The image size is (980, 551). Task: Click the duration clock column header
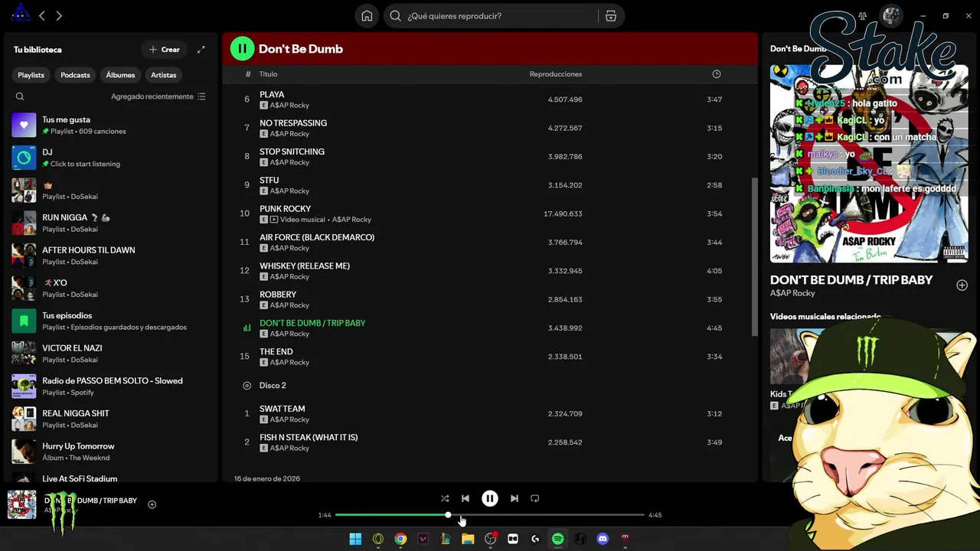click(717, 74)
